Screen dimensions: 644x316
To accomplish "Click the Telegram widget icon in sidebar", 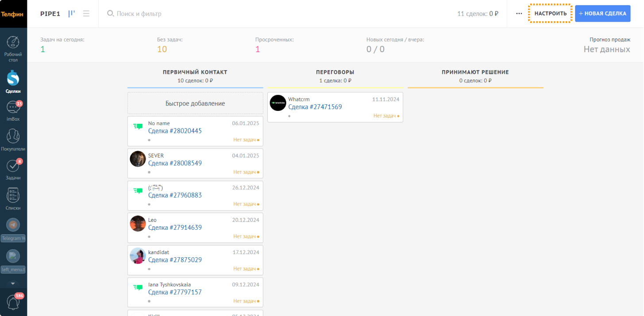I will click(x=13, y=225).
